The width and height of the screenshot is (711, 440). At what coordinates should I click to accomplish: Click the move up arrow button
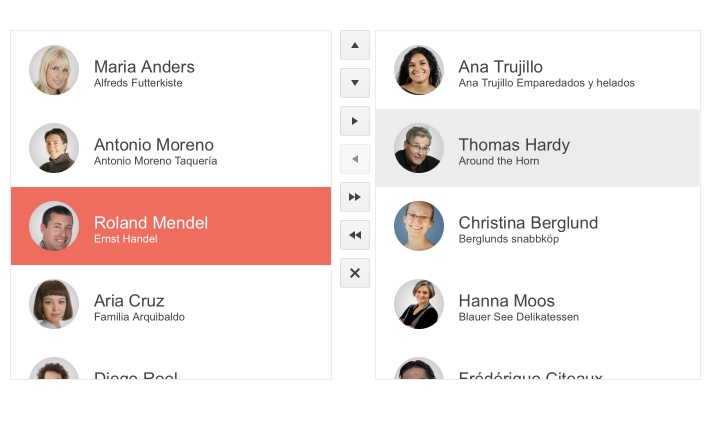pyautogui.click(x=355, y=45)
